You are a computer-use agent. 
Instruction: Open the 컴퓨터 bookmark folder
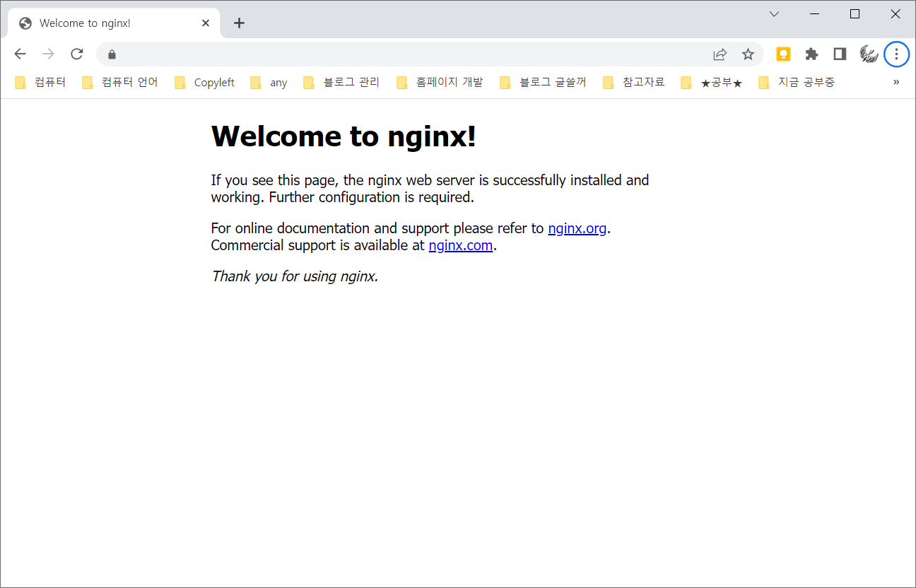click(40, 83)
